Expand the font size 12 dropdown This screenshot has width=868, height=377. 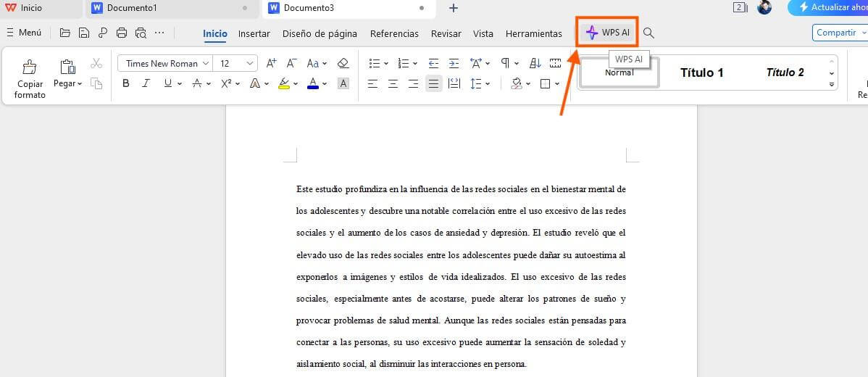click(x=251, y=63)
